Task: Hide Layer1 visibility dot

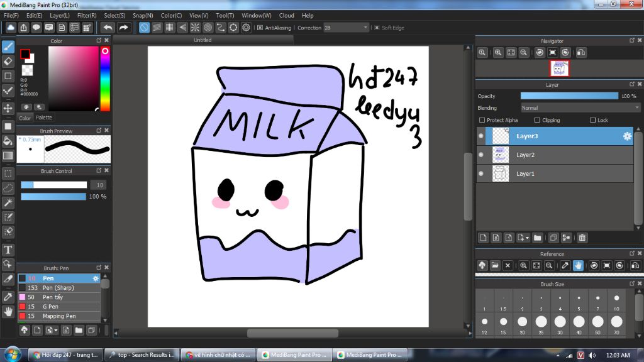Action: click(481, 173)
